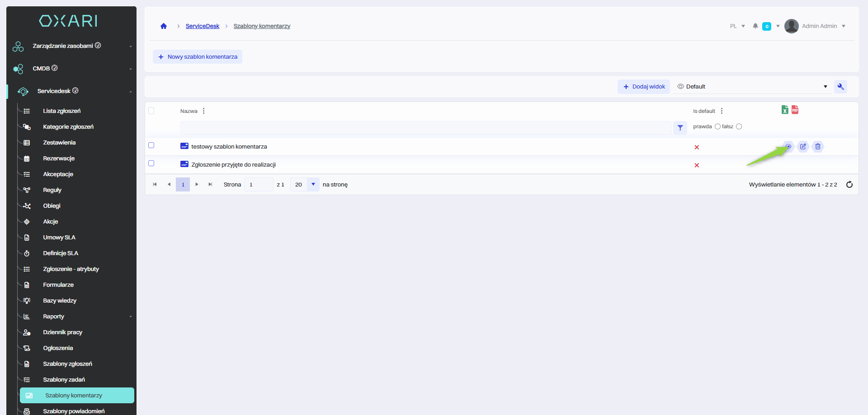Click the notification bell icon

[x=755, y=26]
